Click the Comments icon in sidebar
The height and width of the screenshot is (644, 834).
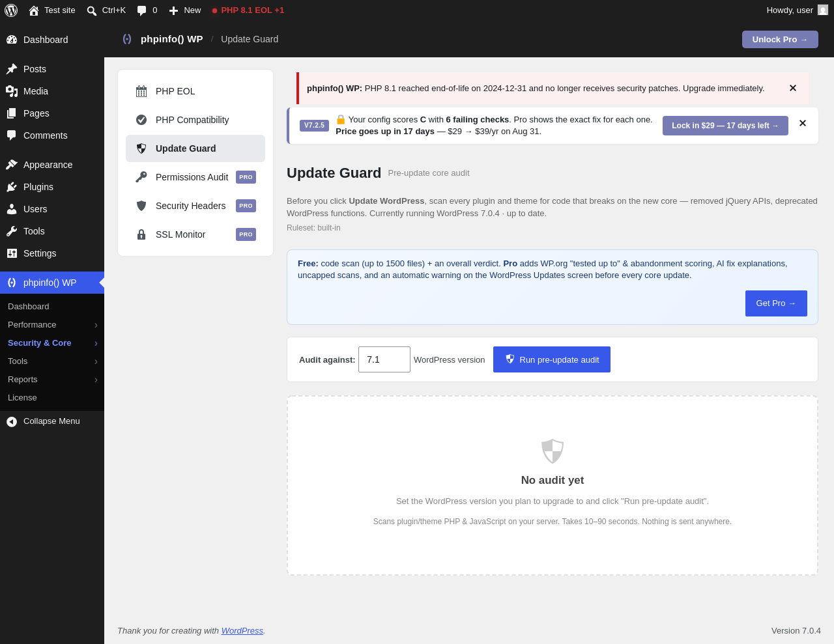coord(12,135)
